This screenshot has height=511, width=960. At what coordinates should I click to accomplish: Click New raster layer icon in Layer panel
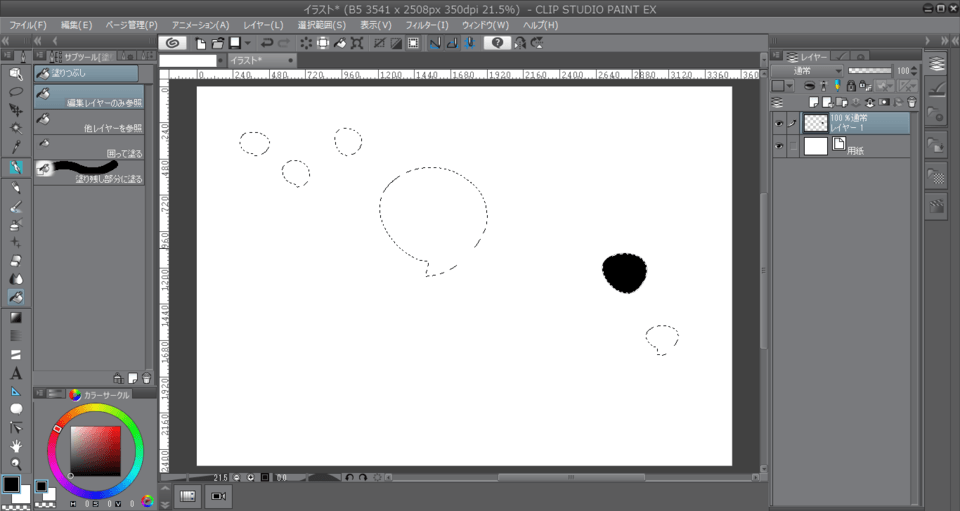click(x=814, y=102)
